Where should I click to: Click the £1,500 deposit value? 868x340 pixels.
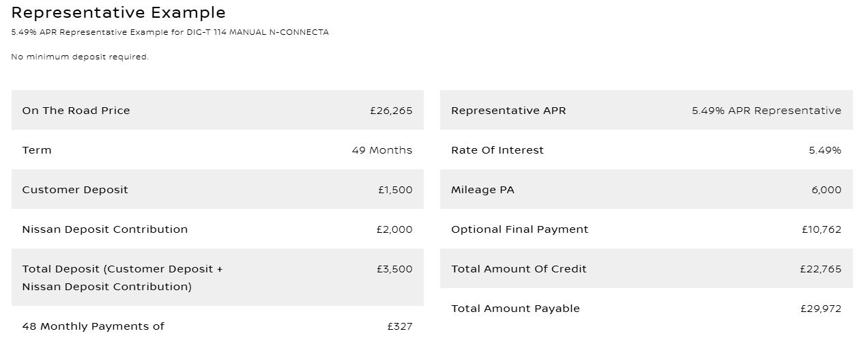tap(395, 190)
